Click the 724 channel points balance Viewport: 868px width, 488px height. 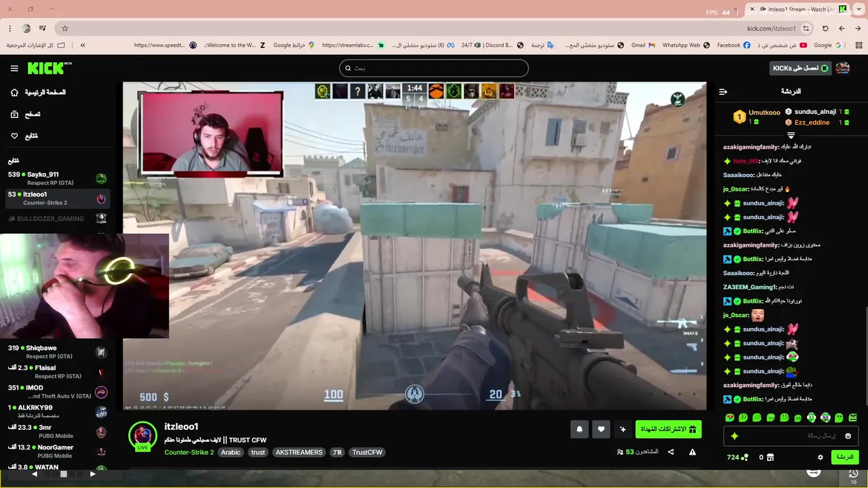coord(737,457)
